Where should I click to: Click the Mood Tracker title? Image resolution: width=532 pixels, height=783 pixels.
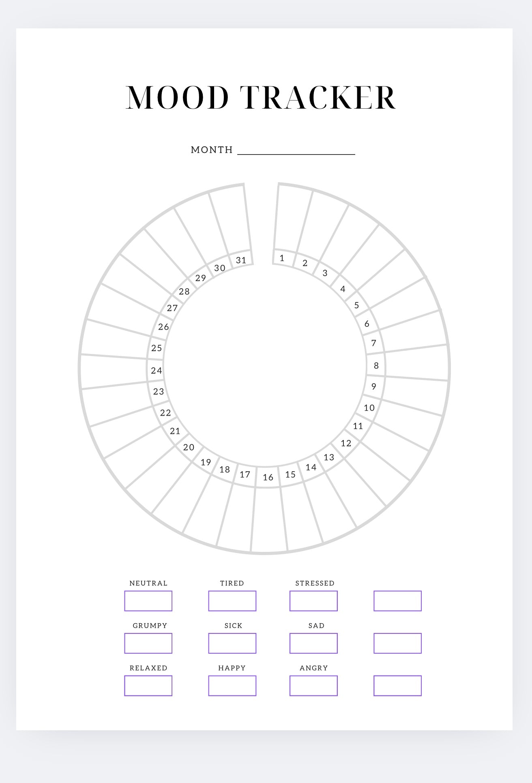coord(261,98)
